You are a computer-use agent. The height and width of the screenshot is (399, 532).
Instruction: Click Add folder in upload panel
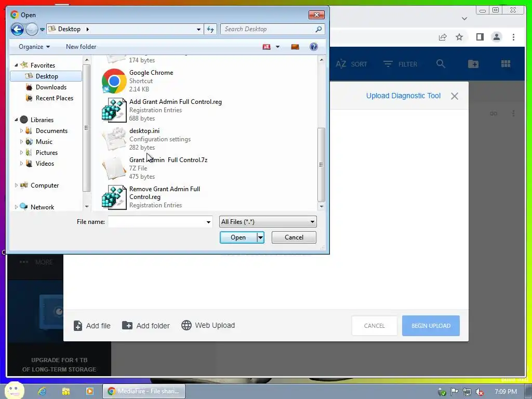[146, 326]
